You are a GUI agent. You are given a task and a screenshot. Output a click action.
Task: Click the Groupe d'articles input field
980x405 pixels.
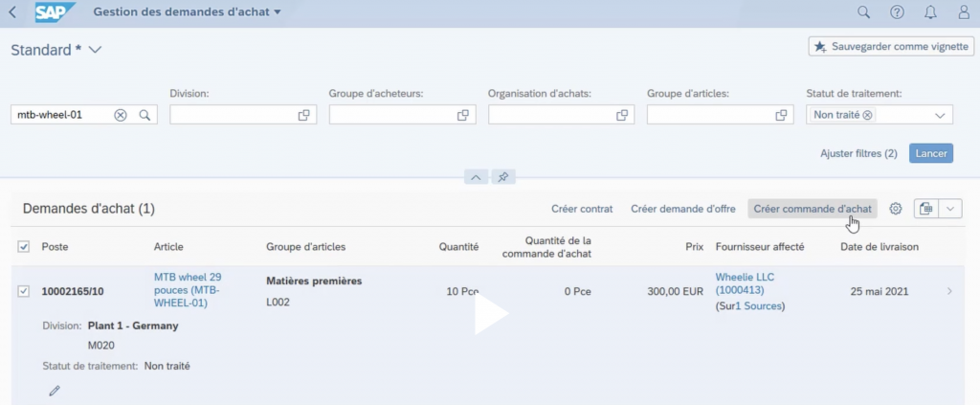pyautogui.click(x=708, y=115)
